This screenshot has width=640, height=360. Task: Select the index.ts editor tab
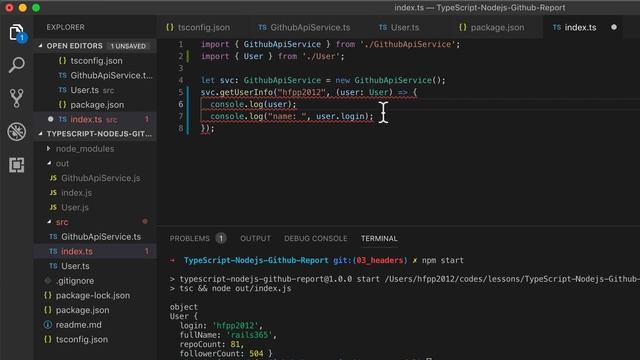580,27
